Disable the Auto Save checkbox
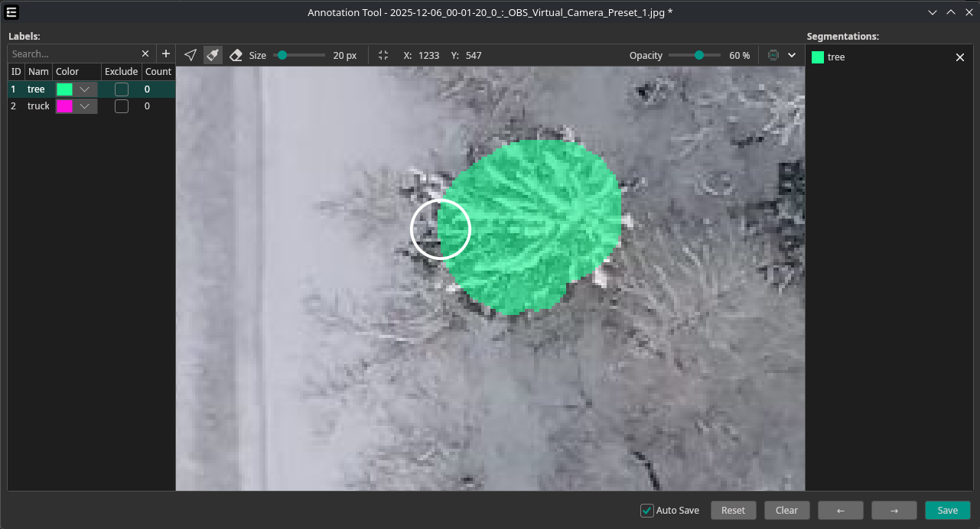 coord(647,511)
